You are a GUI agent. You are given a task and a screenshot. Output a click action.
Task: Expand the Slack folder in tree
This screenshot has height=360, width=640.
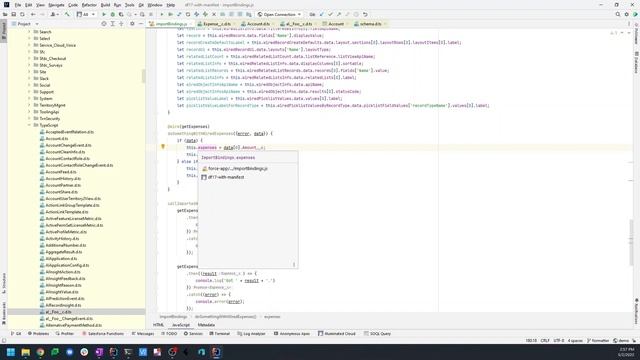coord(29,78)
